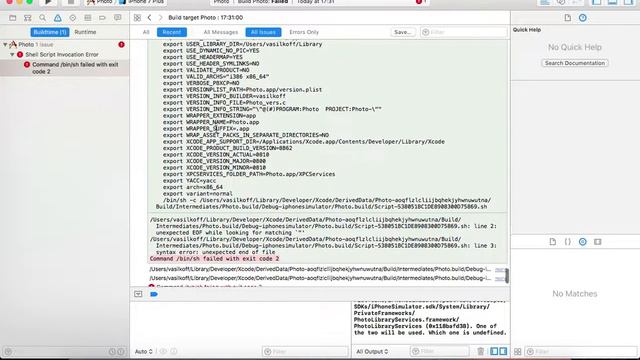Viewport: 640px width, 360px height.
Task: Open the Auto variables scope dropdown
Action: 144,351
